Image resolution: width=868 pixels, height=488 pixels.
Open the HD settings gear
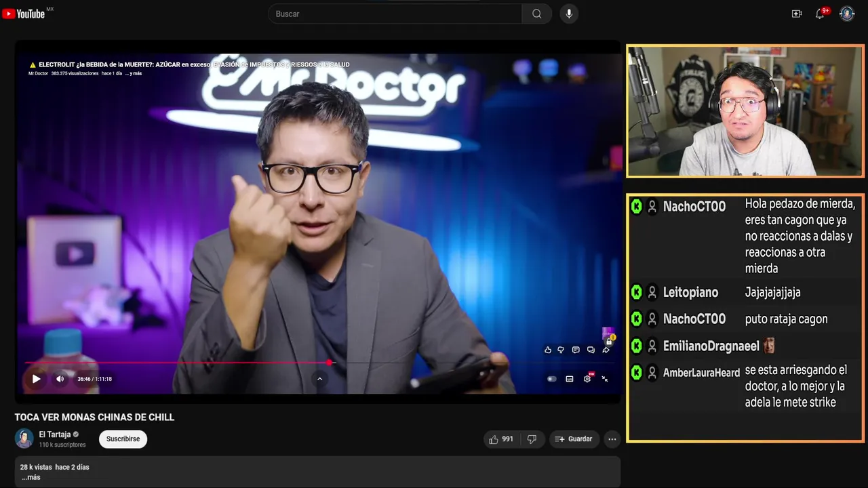(587, 378)
